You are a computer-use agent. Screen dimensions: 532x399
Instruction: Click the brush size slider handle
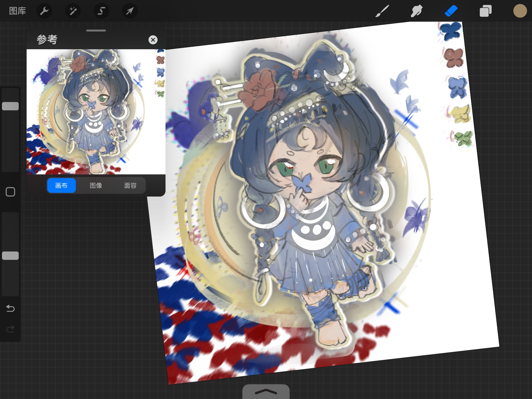point(10,106)
